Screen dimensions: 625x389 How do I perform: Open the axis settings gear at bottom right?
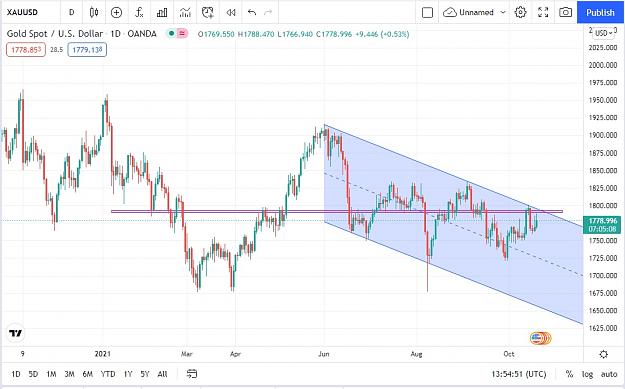[x=604, y=354]
